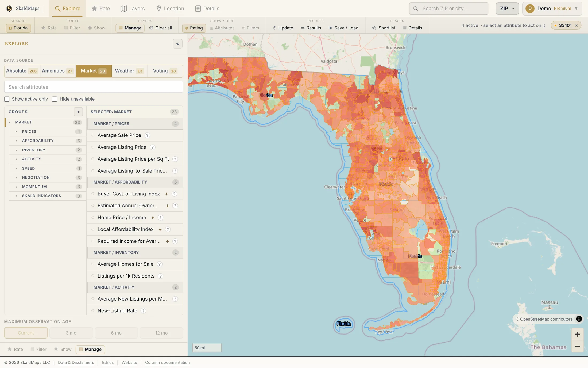Switch to the Rate top tab

coord(100,9)
